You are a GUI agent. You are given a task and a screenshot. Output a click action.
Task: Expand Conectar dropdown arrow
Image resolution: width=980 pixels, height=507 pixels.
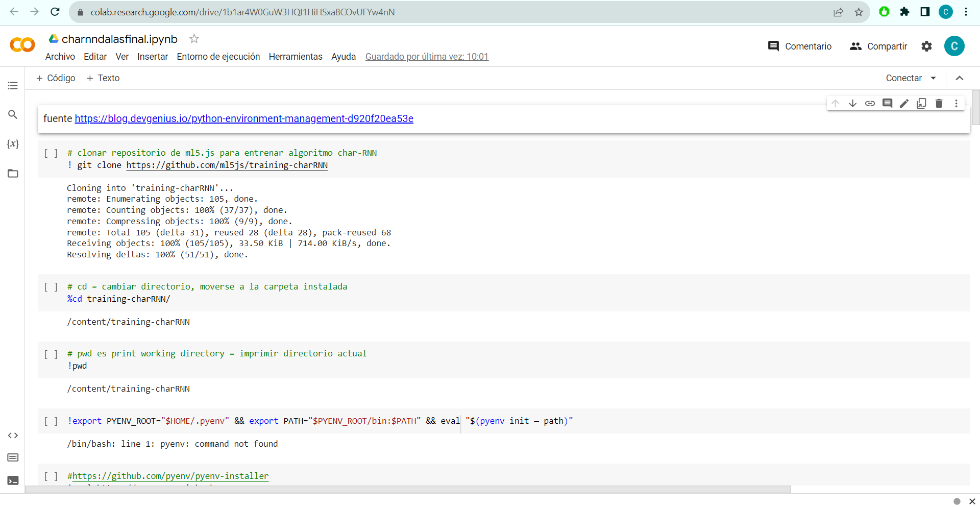coord(933,78)
